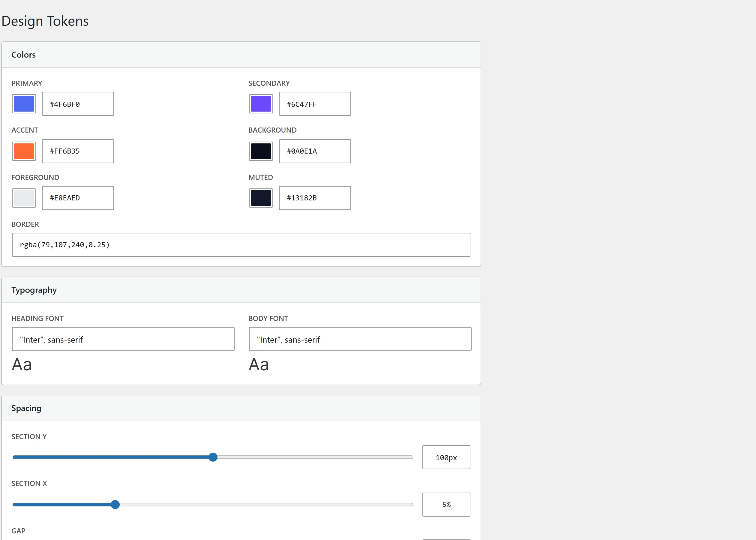
Task: Open the Background color swatch picker
Action: pos(261,151)
